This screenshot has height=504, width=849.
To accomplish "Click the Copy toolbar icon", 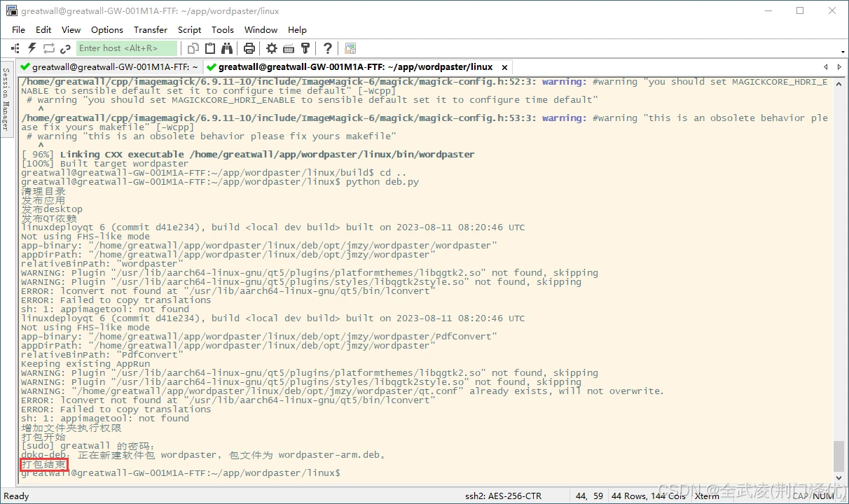I will pyautogui.click(x=193, y=48).
